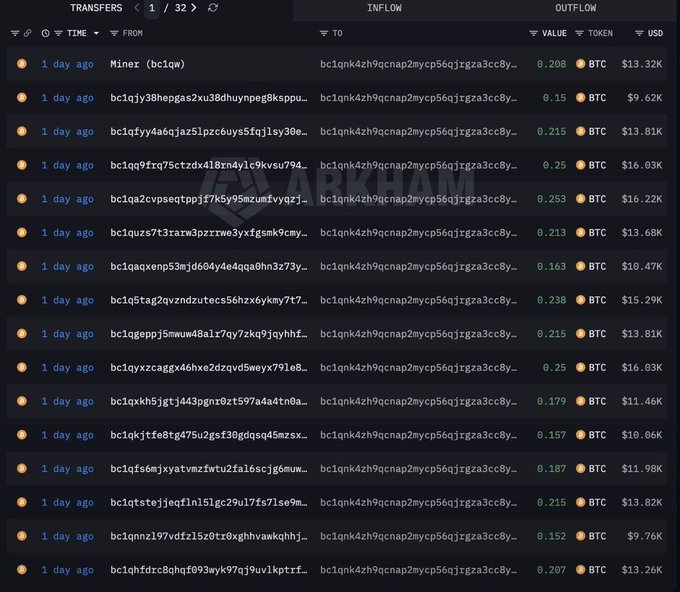Open sender address bc1qgeppj5mwuw48alr7q...
680x592 pixels.
point(209,334)
